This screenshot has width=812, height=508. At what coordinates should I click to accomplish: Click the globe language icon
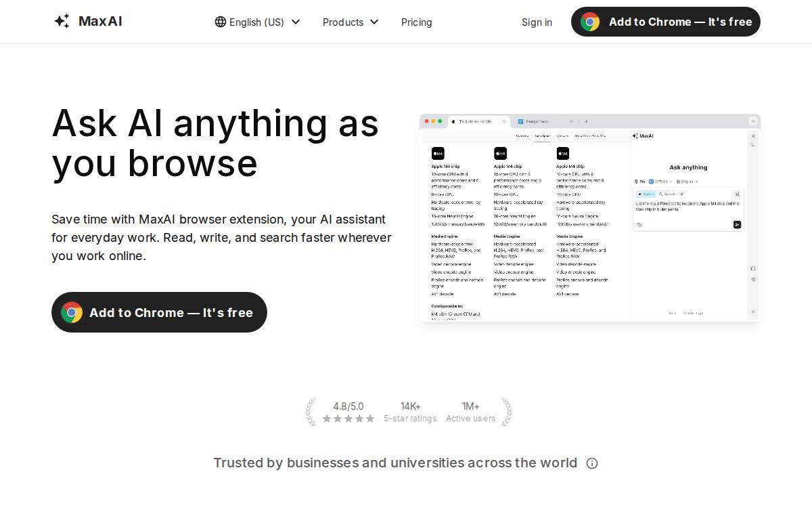[x=221, y=22]
